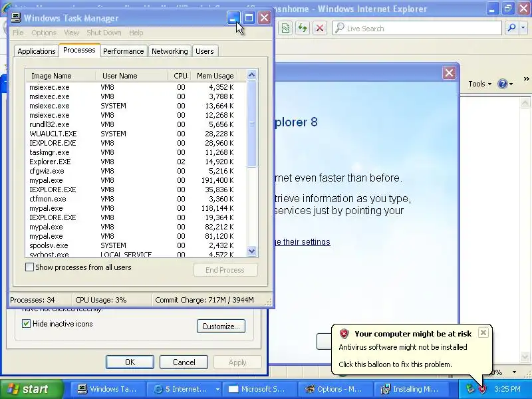This screenshot has width=532, height=399.
Task: Open the View menu in Task Manager
Action: (x=71, y=33)
